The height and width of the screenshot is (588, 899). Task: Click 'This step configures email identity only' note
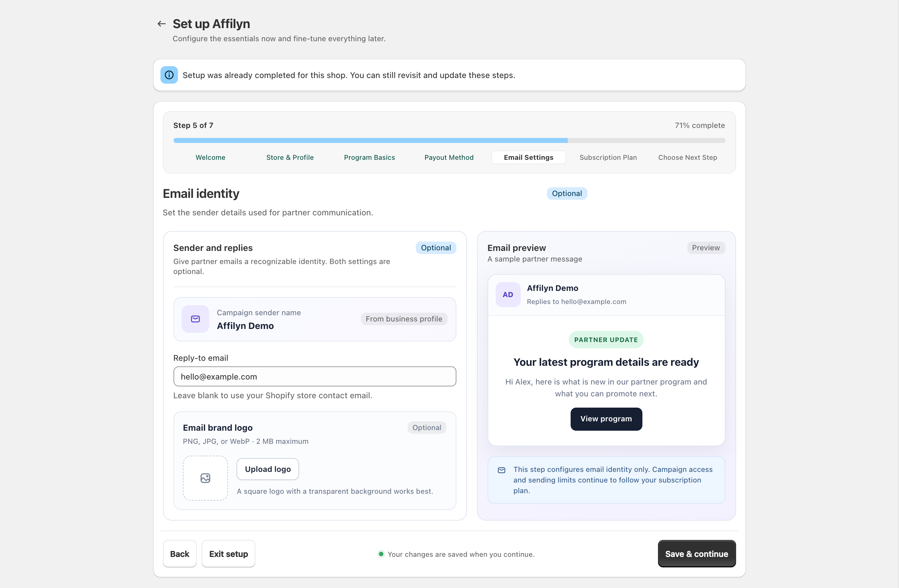(x=613, y=480)
